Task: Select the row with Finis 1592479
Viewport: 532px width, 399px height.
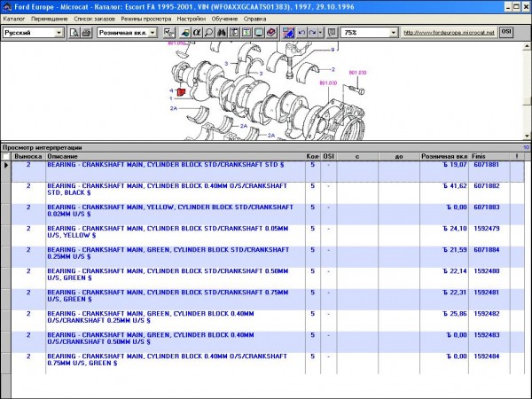Action: [x=268, y=236]
